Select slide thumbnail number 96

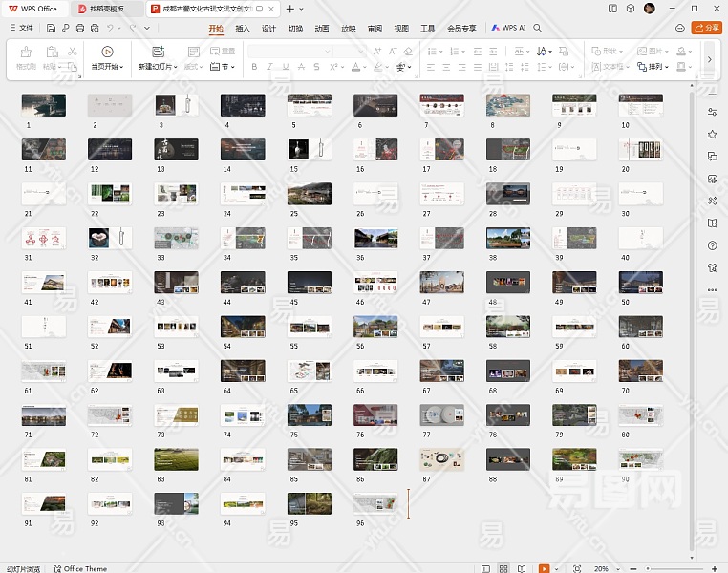[375, 503]
